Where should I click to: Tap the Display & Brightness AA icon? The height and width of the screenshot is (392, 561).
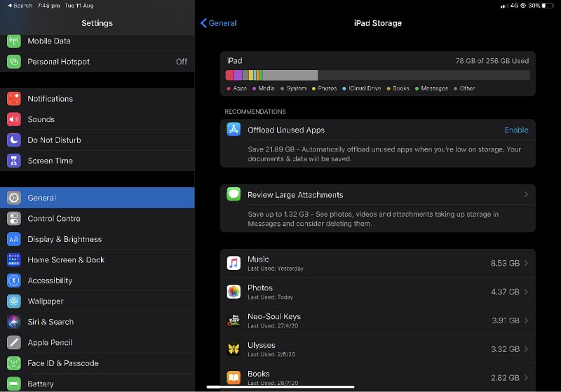14,239
